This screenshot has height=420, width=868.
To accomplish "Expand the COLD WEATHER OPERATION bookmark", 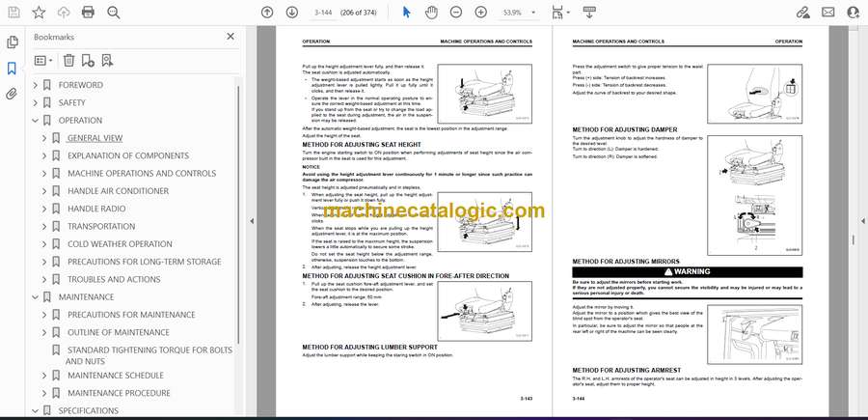I will coord(44,244).
